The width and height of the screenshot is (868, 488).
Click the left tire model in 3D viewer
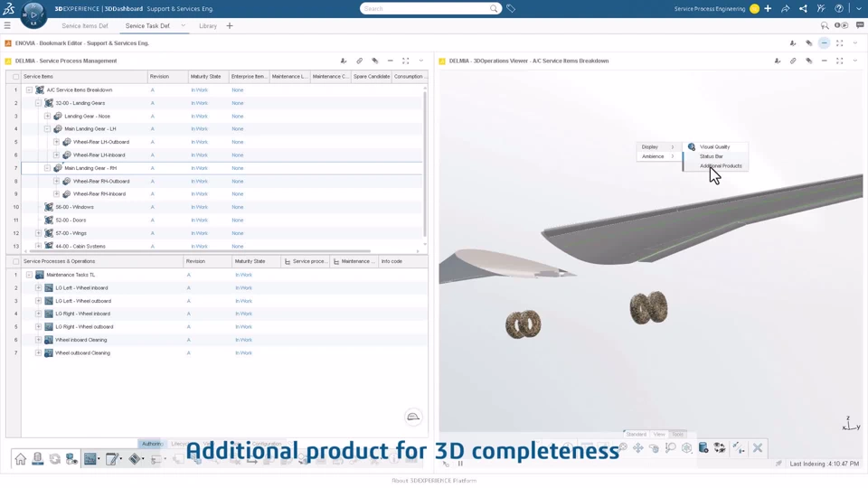click(524, 324)
